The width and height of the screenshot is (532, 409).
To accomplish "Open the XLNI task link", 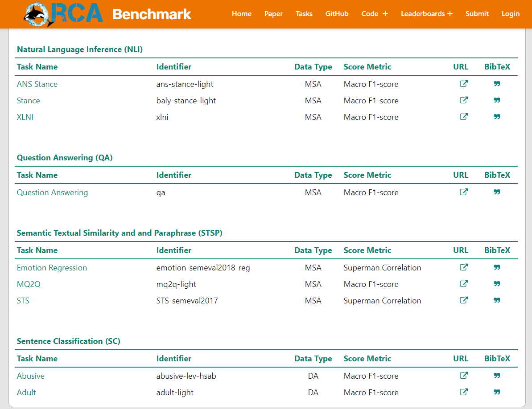I will pos(25,117).
